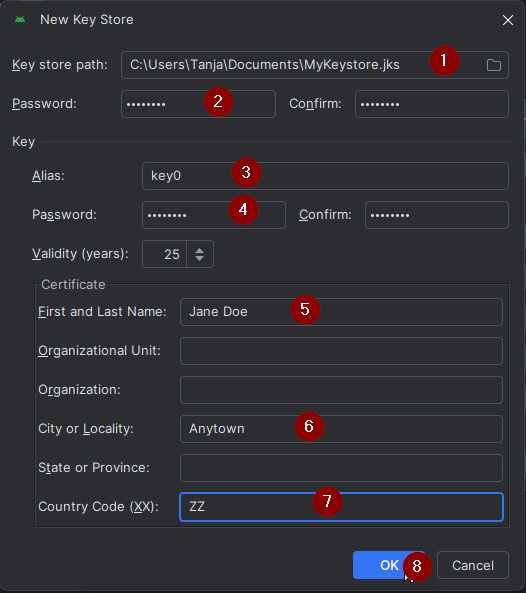Click the Android icon in the title bar
The image size is (526, 593).
20,19
